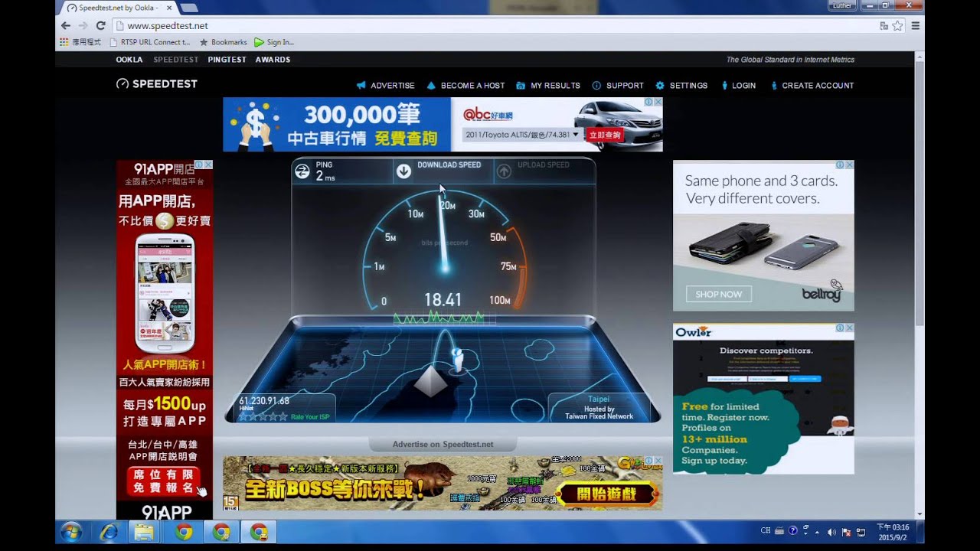Open the volume speaker tray icon
The width and height of the screenshot is (980, 551).
(831, 531)
